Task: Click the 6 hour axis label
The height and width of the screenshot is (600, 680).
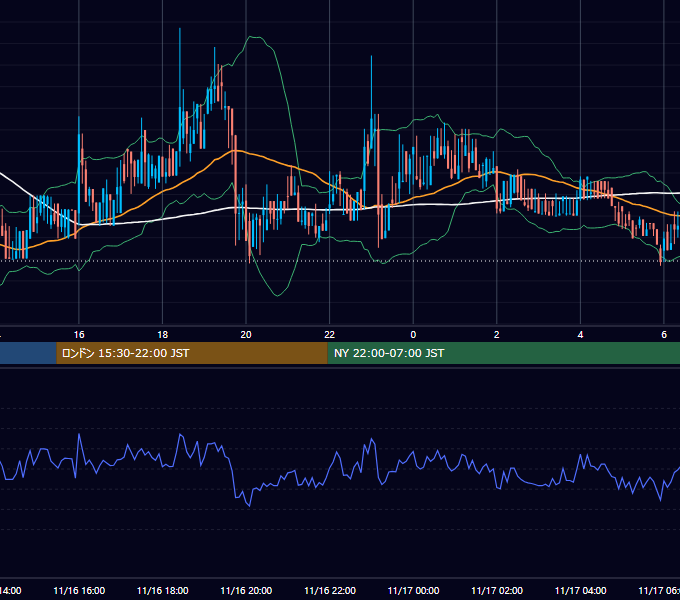Action: pyautogui.click(x=664, y=335)
